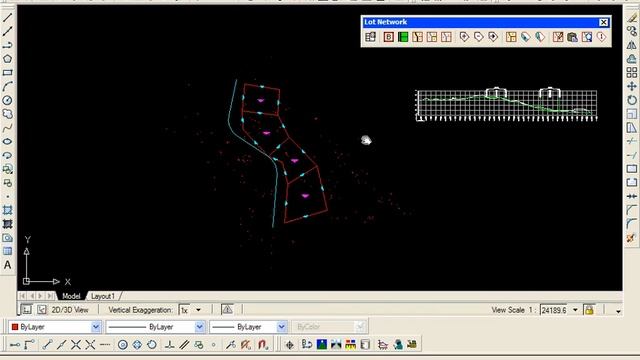
Task: Select the Spline tool
Action: [x=7, y=128]
